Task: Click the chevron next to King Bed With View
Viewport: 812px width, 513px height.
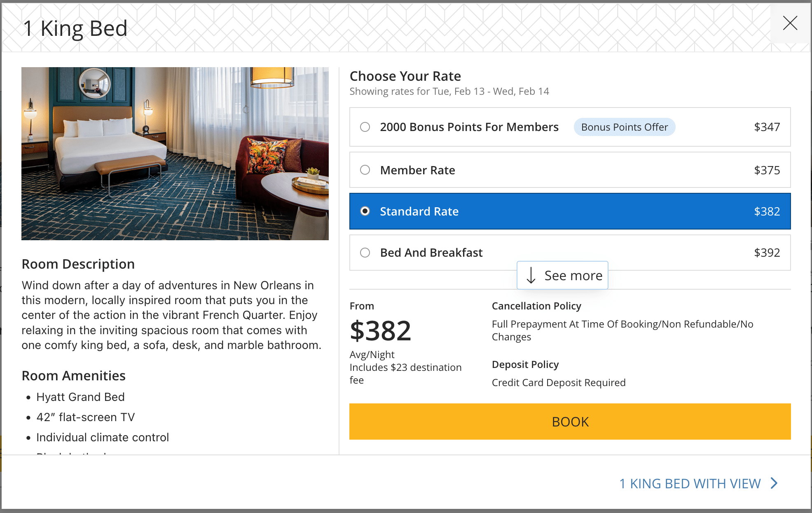Action: coord(774,483)
